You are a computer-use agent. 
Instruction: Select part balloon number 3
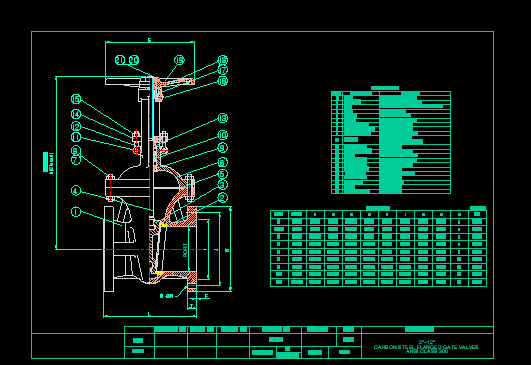coord(222,185)
